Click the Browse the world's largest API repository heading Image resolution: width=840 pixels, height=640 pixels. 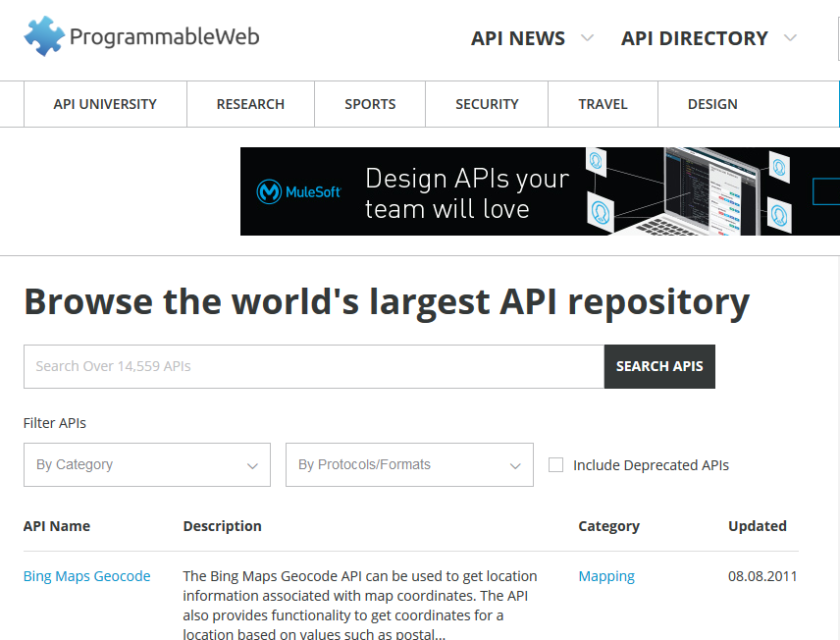[387, 302]
